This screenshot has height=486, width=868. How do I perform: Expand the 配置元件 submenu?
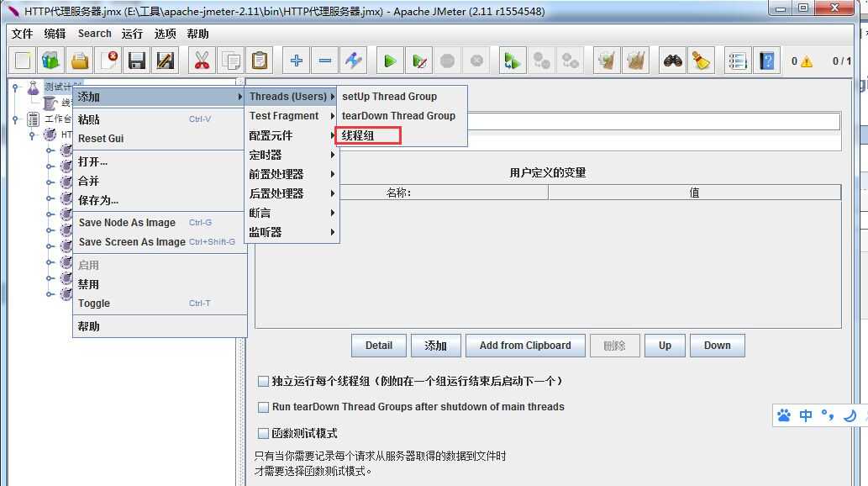(x=292, y=135)
